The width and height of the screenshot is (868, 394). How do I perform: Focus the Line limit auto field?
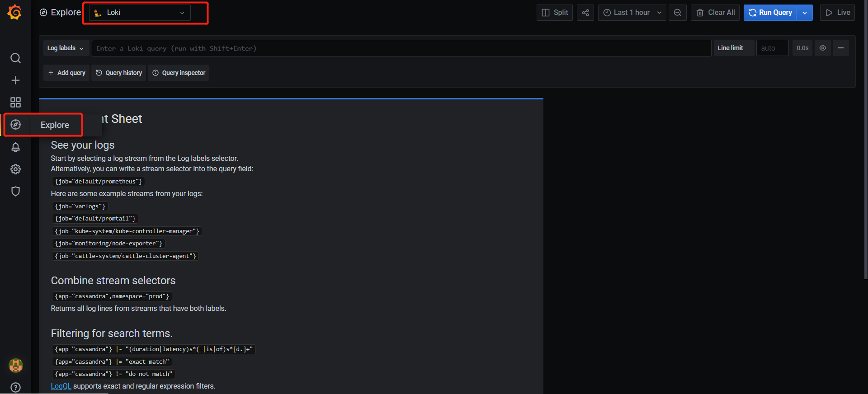[x=773, y=48]
